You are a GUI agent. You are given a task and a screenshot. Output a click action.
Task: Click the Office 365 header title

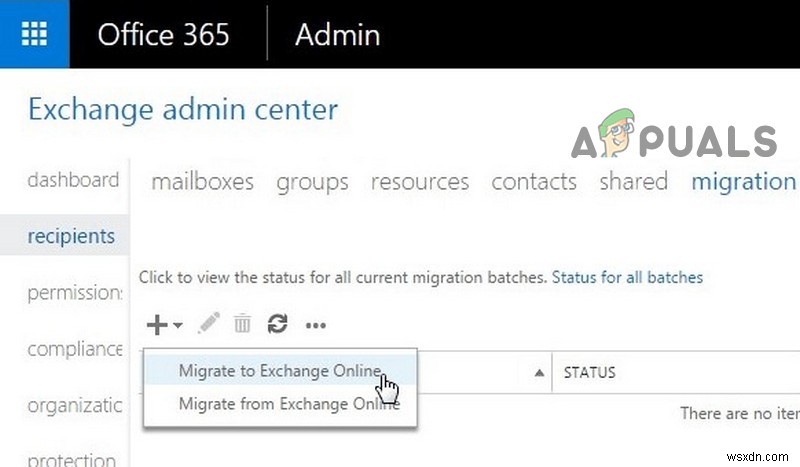(x=163, y=35)
